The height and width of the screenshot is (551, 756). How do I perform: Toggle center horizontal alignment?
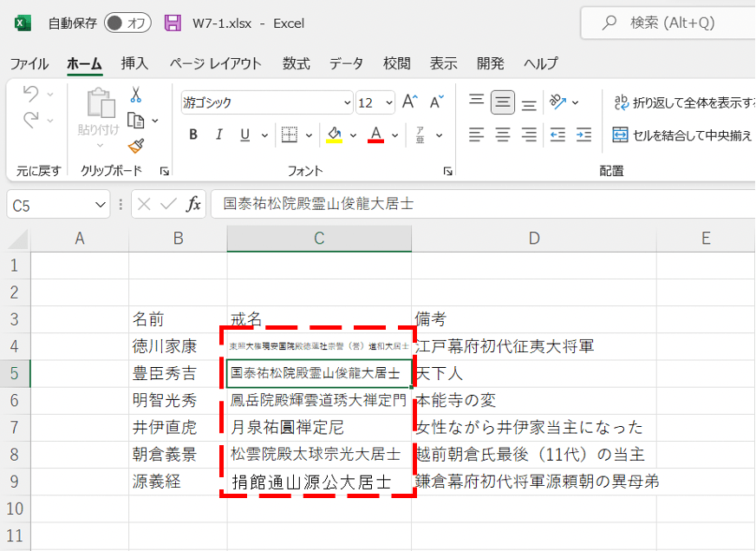coord(502,134)
